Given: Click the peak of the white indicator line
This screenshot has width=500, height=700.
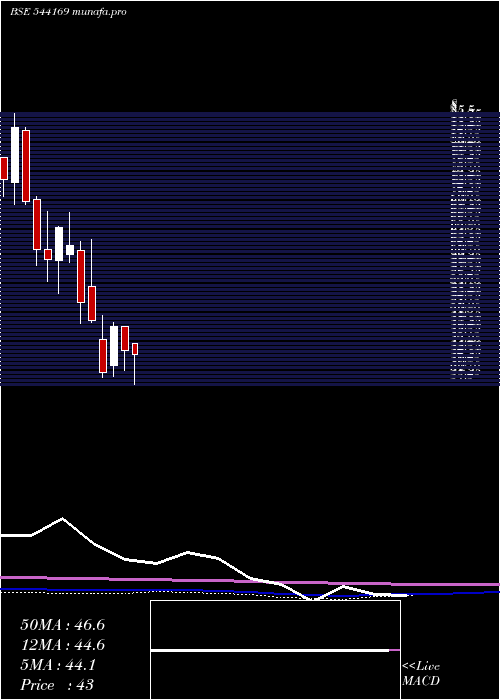Looking at the screenshot, I should 62,518.
